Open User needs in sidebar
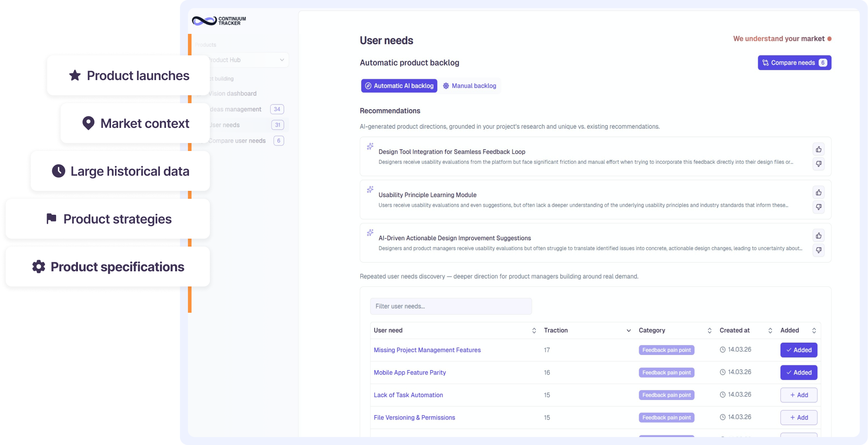 click(x=225, y=125)
